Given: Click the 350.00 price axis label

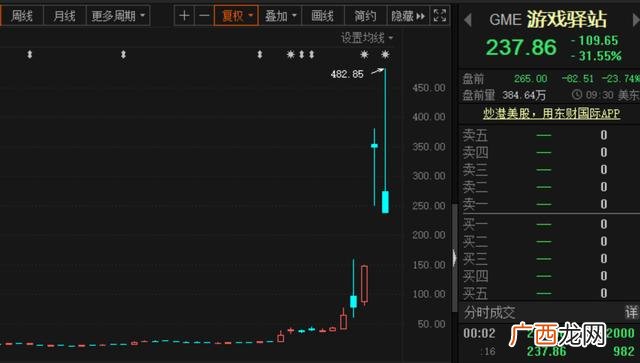Looking at the screenshot, I should pos(429,147).
